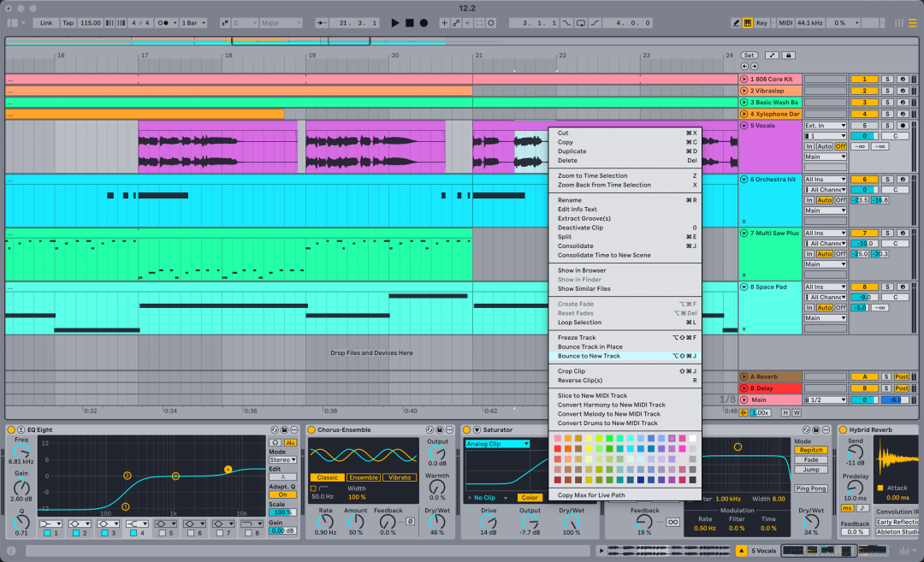
Task: Disable EQ Eight band 1 checkbox
Action: click(47, 533)
